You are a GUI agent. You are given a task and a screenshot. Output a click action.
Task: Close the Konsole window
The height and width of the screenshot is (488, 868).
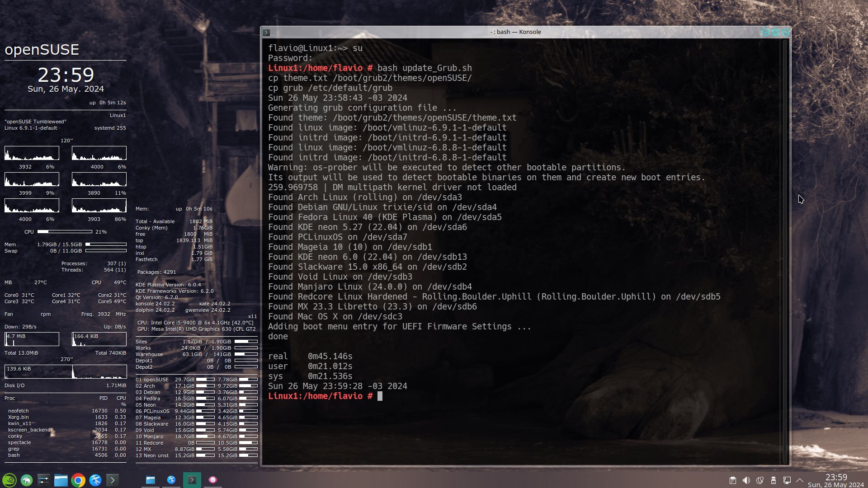tap(785, 32)
